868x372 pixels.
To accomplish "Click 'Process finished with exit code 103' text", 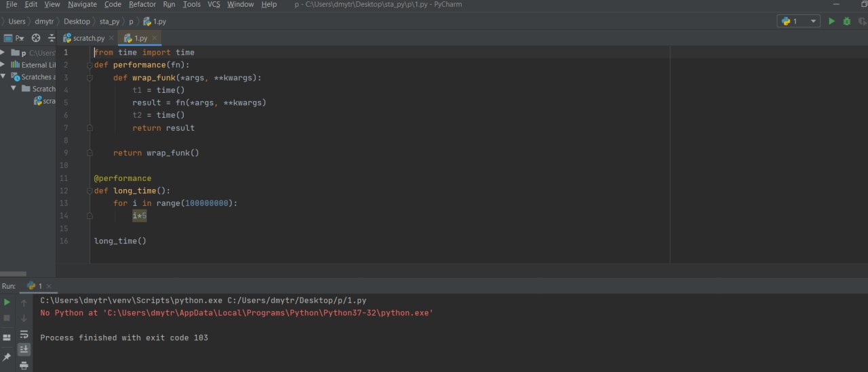I will click(x=124, y=337).
